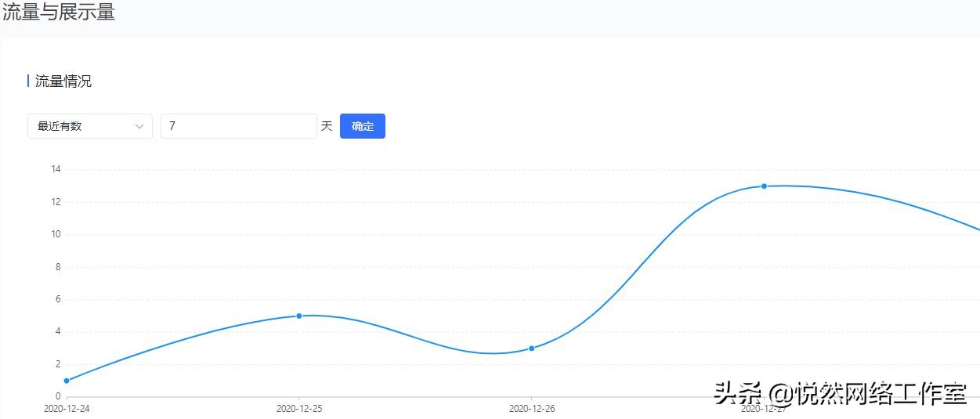
Task: Click the y-axis label 10
Action: (56, 234)
